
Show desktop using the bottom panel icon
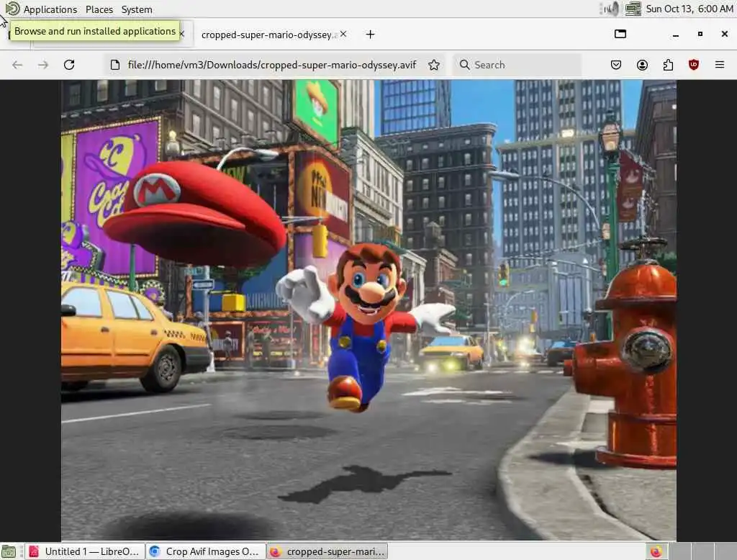pyautogui.click(x=9, y=551)
